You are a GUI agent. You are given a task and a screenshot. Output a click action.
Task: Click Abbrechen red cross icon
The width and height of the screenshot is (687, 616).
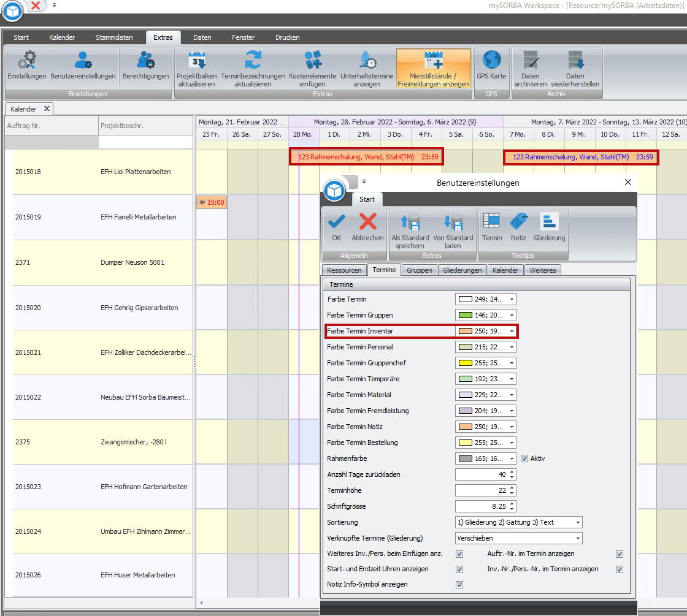tap(367, 221)
